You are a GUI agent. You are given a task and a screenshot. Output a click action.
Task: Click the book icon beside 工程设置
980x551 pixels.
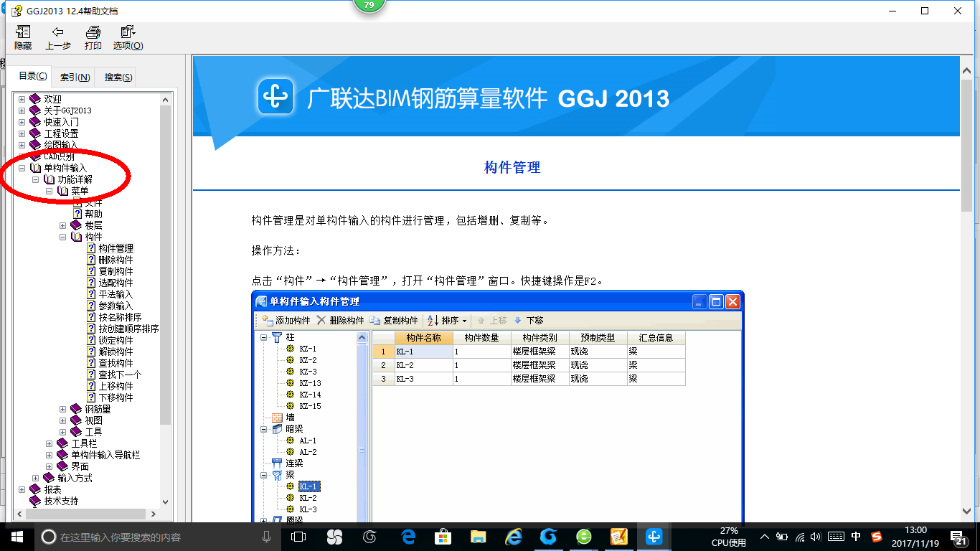[35, 133]
